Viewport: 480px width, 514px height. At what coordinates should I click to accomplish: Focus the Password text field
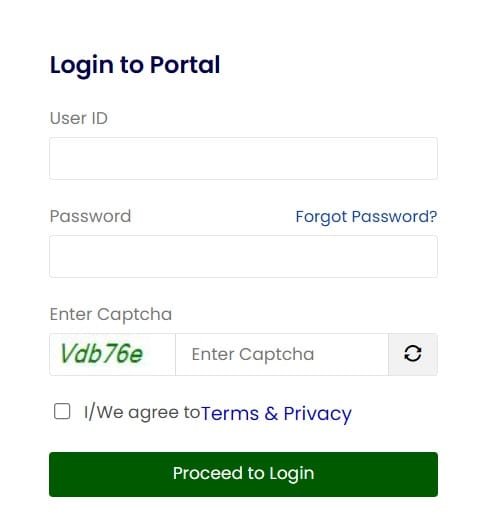pos(243,256)
